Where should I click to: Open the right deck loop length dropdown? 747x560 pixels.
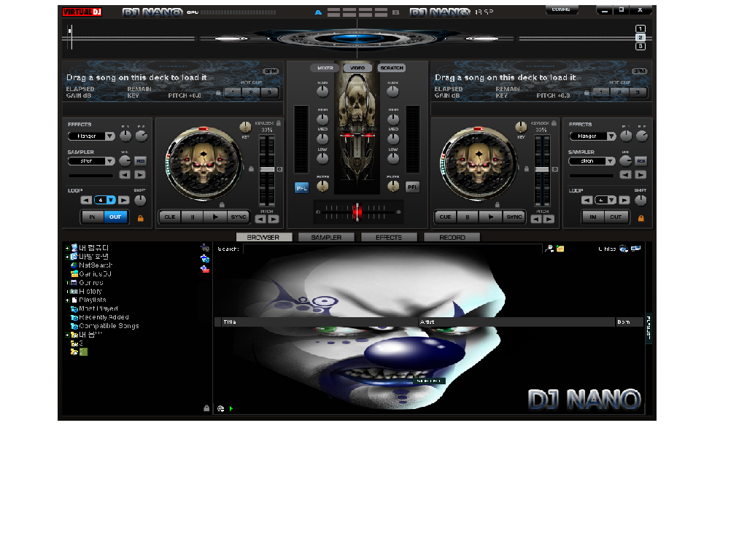(612, 201)
